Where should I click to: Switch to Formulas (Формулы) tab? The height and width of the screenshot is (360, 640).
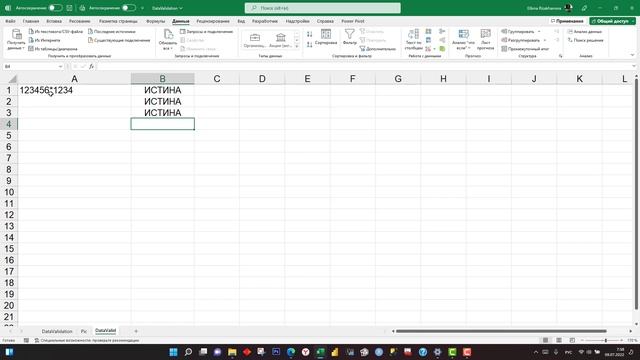(x=156, y=21)
